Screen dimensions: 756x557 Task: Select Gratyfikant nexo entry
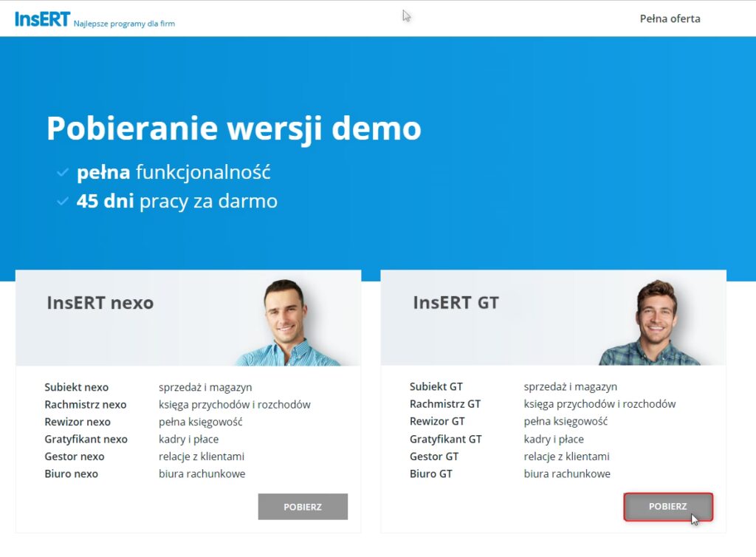coord(86,440)
